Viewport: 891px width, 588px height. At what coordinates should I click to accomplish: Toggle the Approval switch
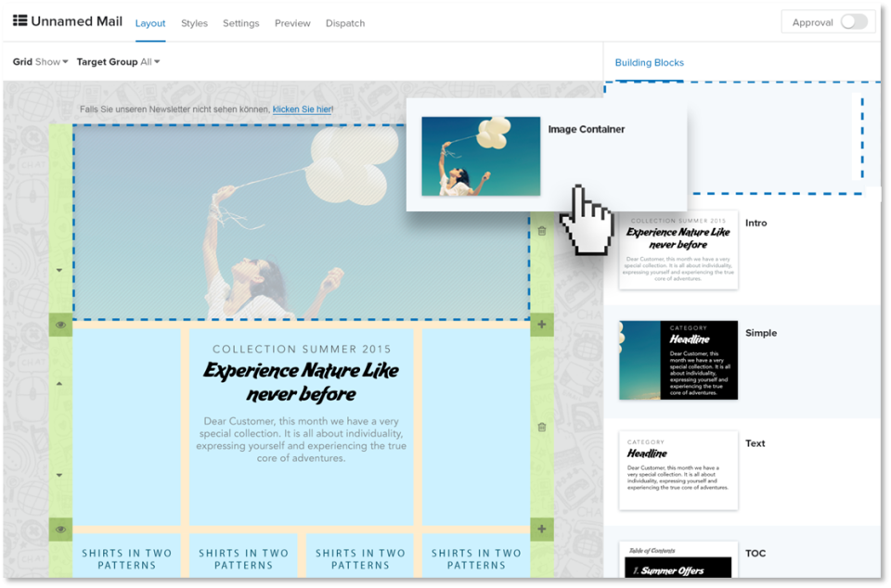coord(854,22)
